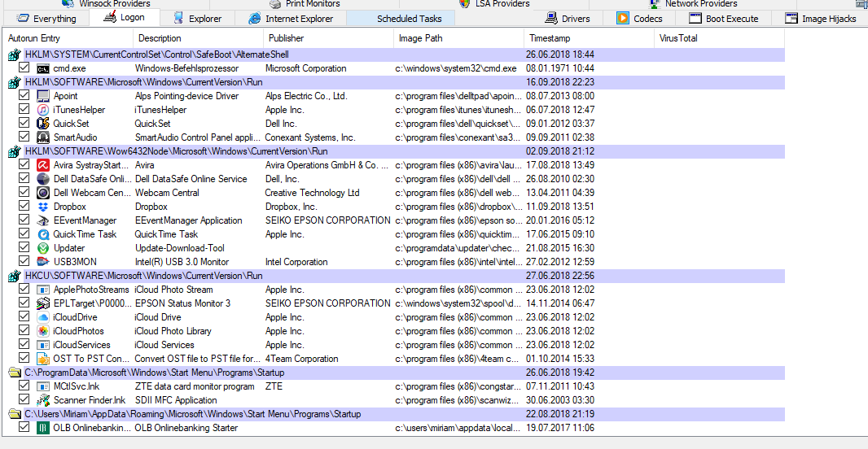
Task: Click the QuickTime Task icon
Action: coord(42,234)
